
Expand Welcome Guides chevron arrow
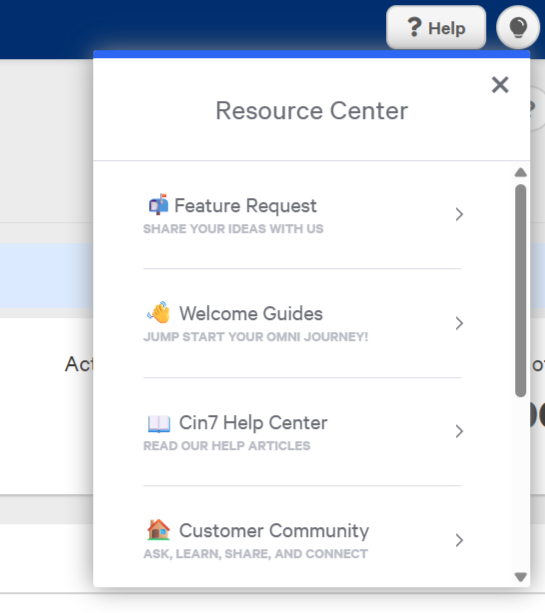pos(459,323)
